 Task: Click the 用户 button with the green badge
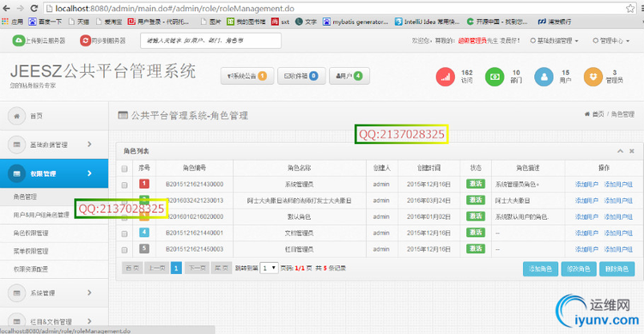349,76
